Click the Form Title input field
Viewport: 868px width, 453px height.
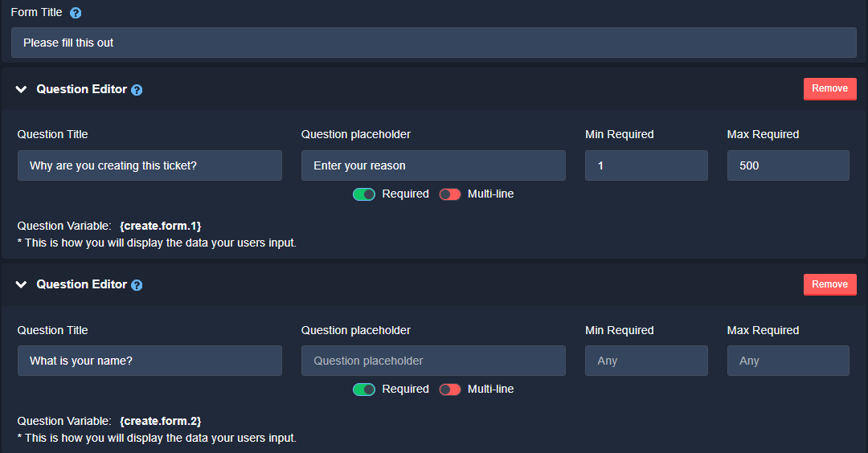(x=434, y=43)
